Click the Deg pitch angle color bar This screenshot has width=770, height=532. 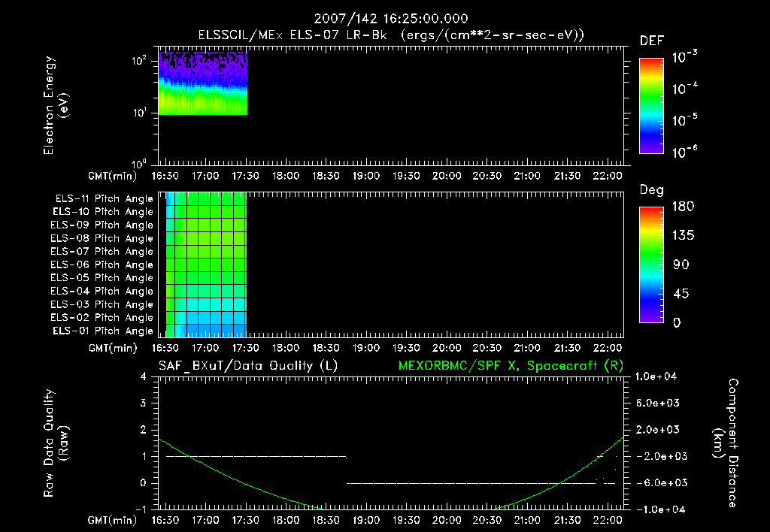[651, 265]
